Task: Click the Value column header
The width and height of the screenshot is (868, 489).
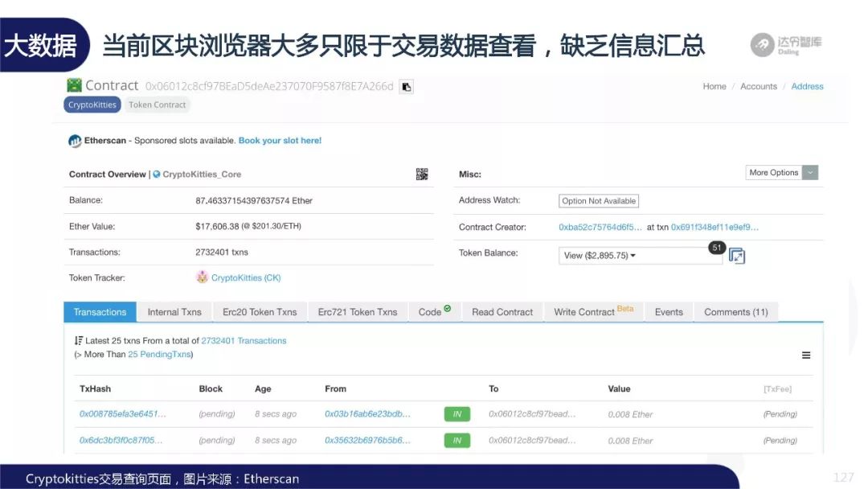Action: point(619,388)
